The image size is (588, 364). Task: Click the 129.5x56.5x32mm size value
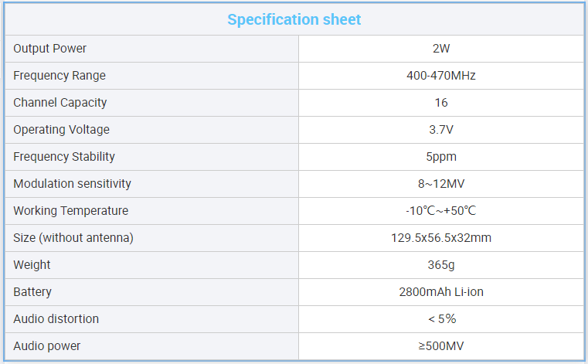[441, 238]
